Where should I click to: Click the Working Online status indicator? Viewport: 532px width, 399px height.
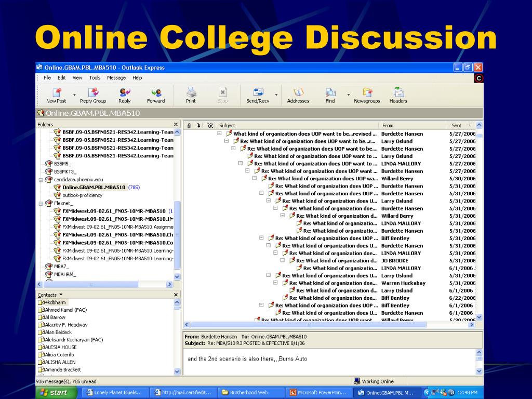[374, 381]
